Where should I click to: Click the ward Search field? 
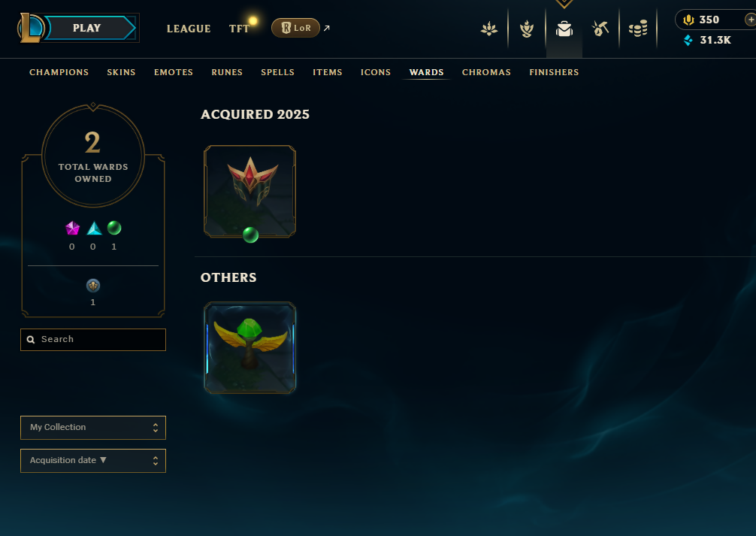coord(93,340)
